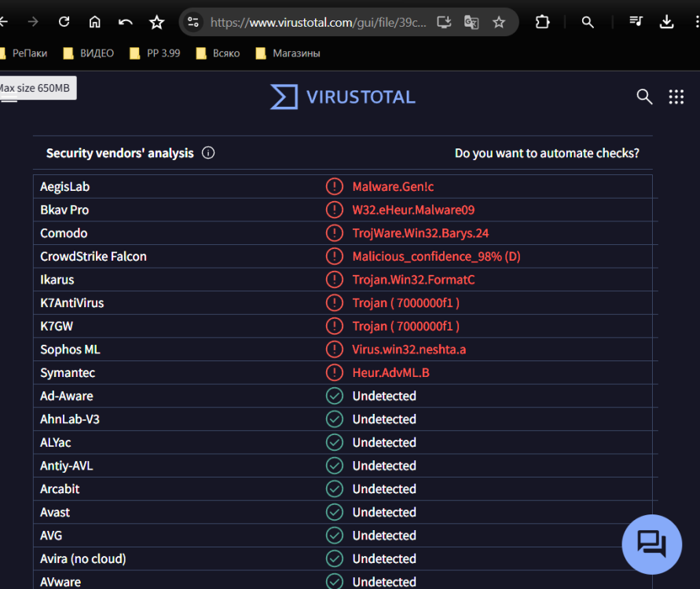700x589 pixels.
Task: Click the VirusTotal URL address field
Action: pos(318,22)
